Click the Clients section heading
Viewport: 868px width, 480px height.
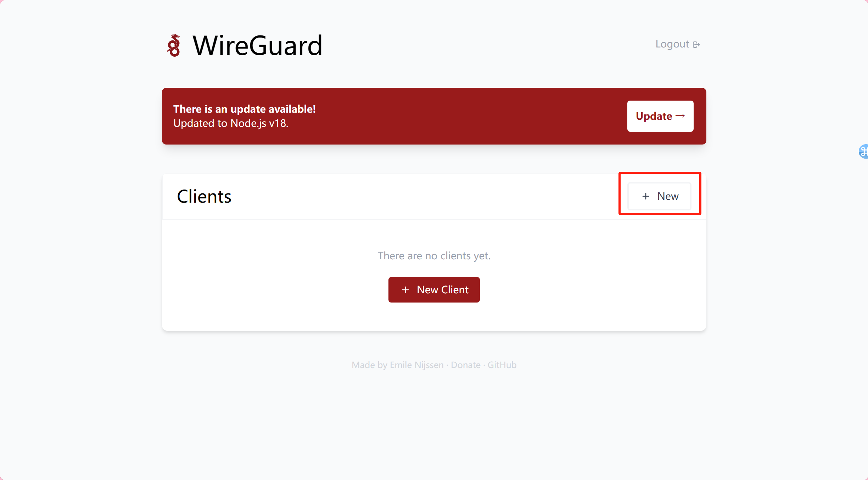coord(204,196)
